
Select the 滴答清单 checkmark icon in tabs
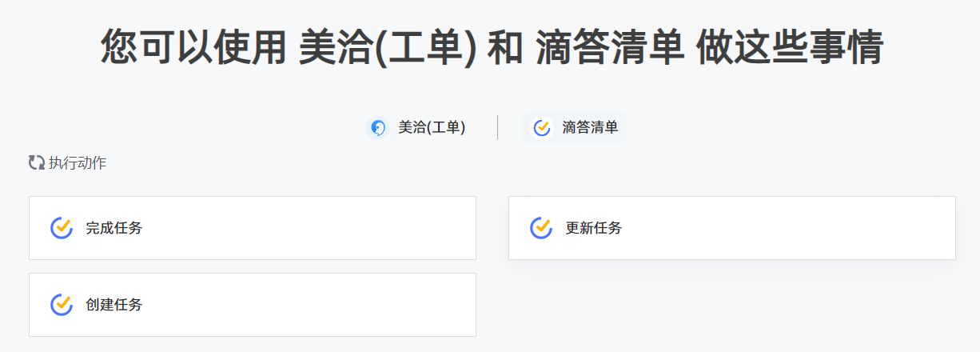click(x=542, y=127)
